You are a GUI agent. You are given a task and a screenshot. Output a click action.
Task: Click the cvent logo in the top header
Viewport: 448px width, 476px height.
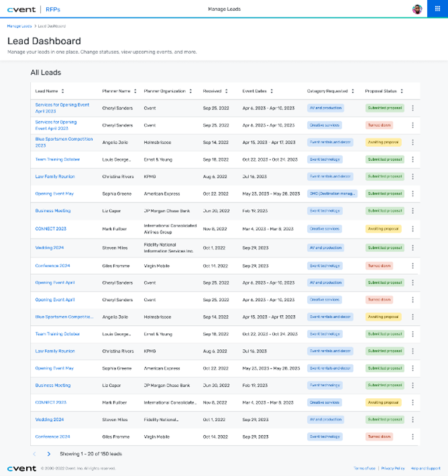coord(21,9)
